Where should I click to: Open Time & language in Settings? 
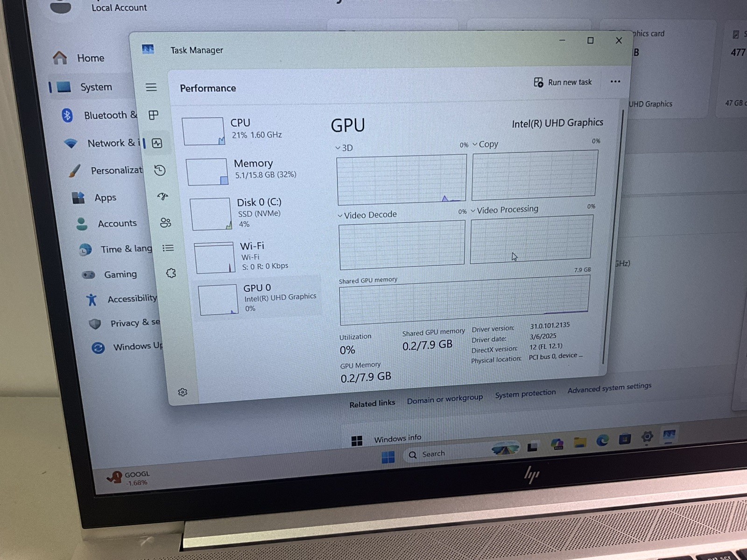tap(116, 249)
